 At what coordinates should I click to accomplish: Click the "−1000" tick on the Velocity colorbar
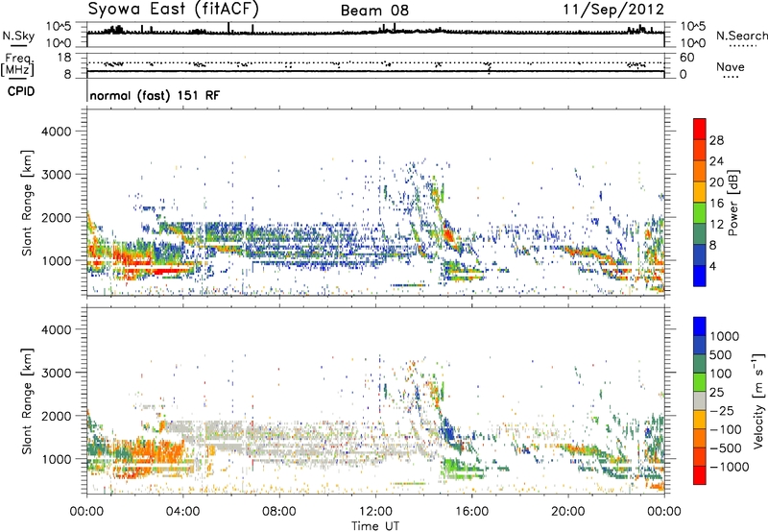730,467
